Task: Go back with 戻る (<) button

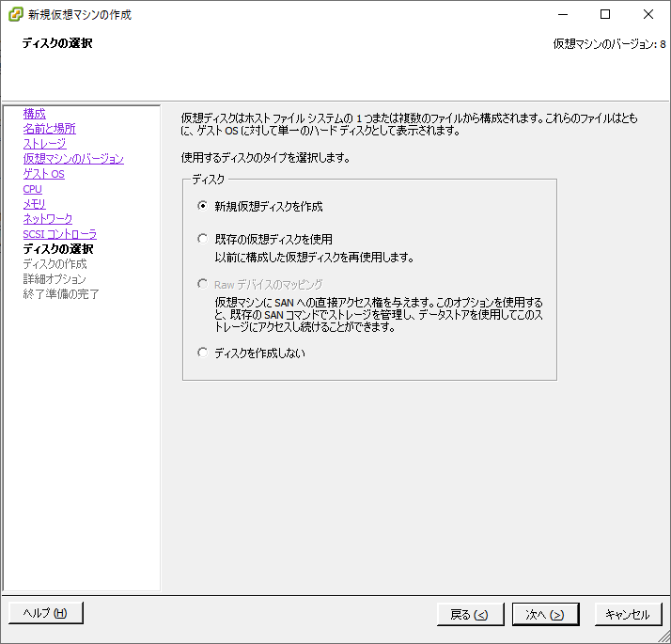Action: click(x=470, y=615)
